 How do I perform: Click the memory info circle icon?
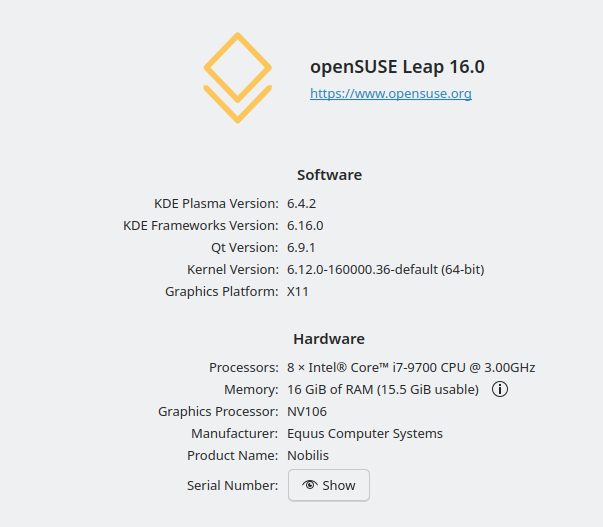click(500, 389)
